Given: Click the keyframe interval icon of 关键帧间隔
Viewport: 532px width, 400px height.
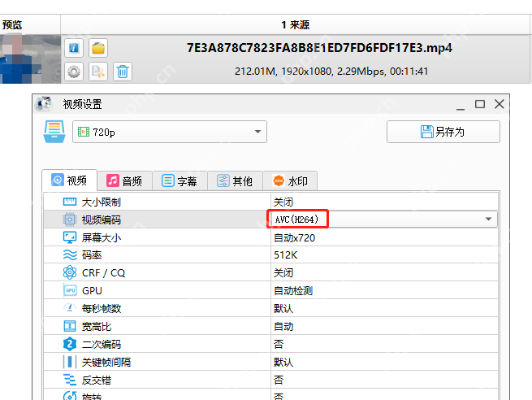Looking at the screenshot, I should [x=70, y=362].
